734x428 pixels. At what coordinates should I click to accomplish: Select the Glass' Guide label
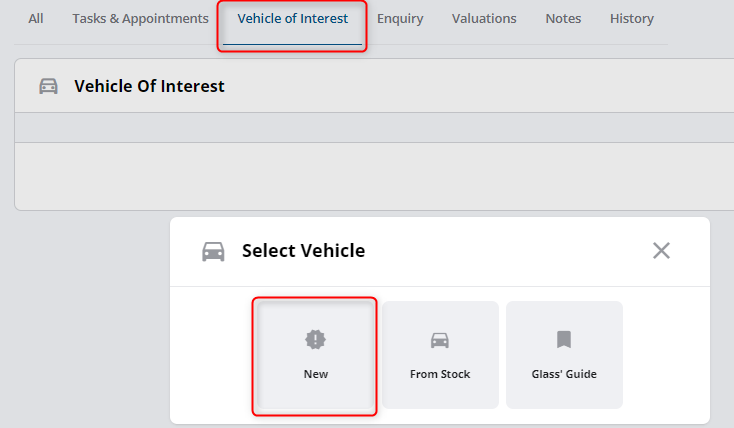pyautogui.click(x=564, y=374)
